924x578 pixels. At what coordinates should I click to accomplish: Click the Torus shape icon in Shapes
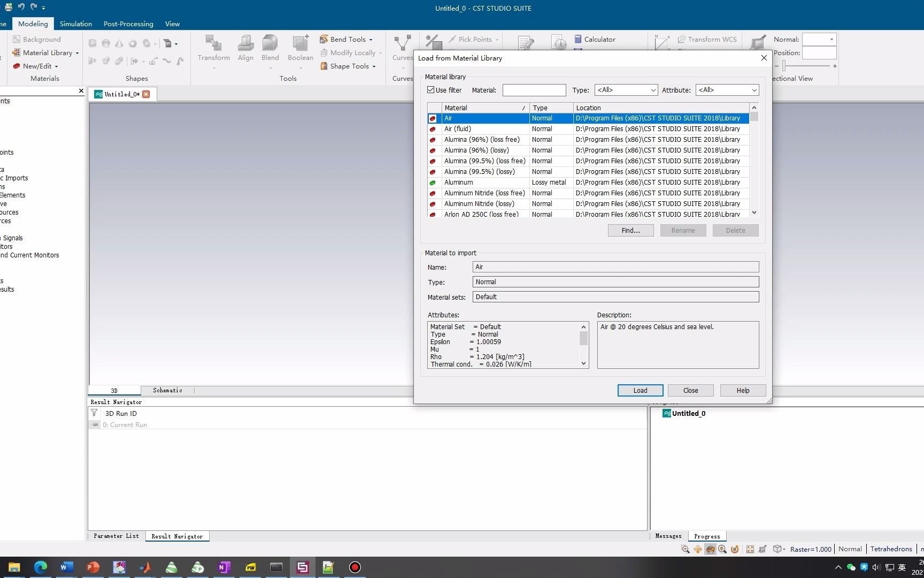[133, 44]
